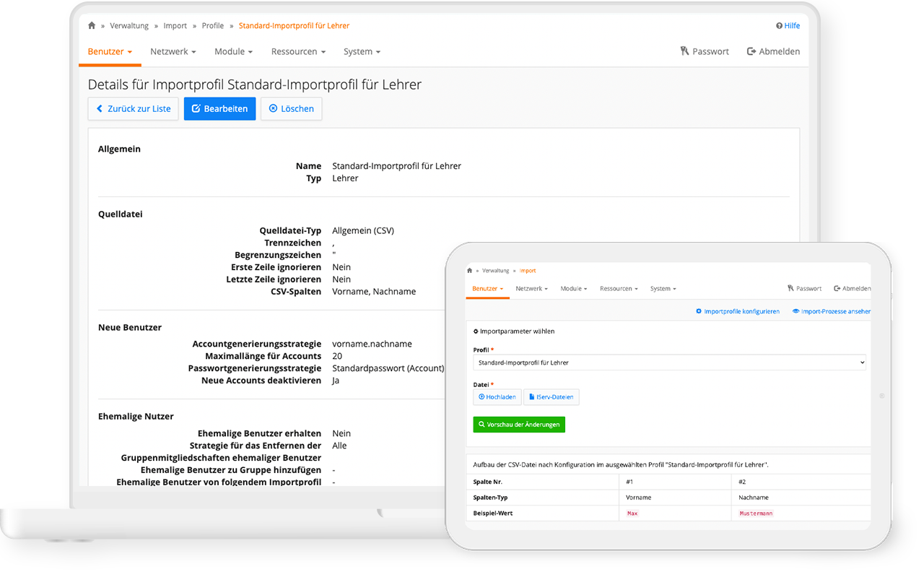924x577 pixels.
Task: Click the value Allgemein (CSV)
Action: point(363,230)
